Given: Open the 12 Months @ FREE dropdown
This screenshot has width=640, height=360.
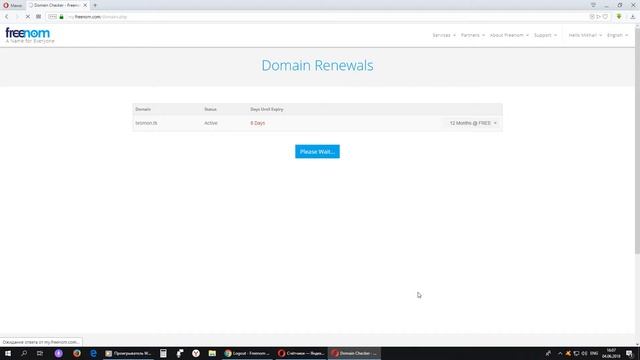Looking at the screenshot, I should [473, 123].
